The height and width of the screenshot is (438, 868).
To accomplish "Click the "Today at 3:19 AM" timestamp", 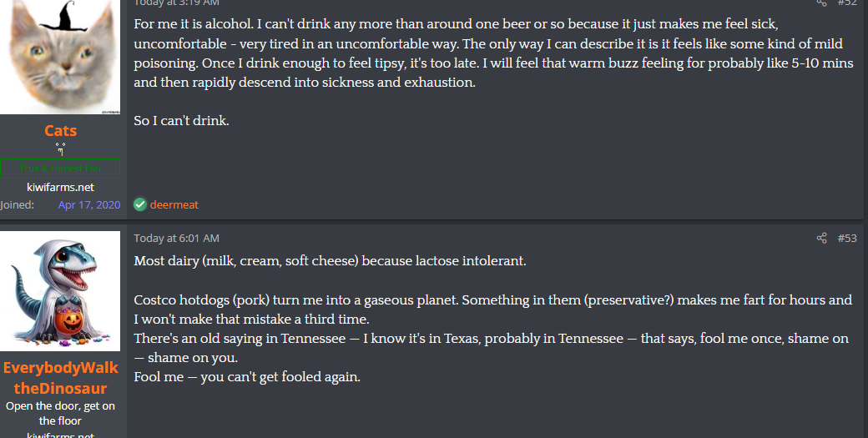I will pyautogui.click(x=177, y=3).
